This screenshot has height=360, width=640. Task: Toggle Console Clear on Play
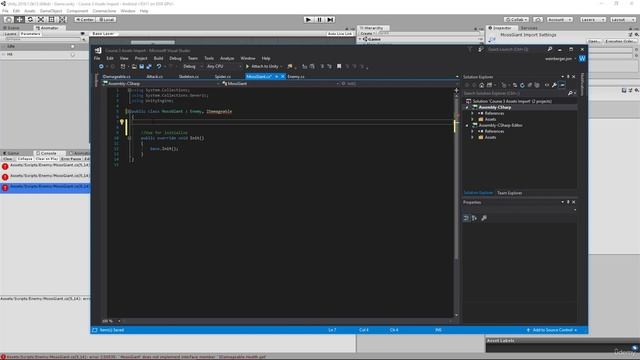47,159
